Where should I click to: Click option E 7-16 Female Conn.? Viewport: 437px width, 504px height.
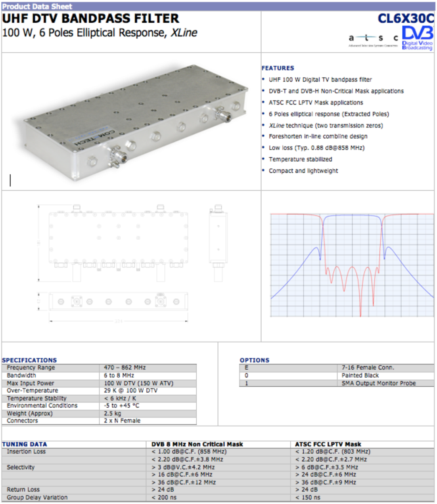(337, 368)
